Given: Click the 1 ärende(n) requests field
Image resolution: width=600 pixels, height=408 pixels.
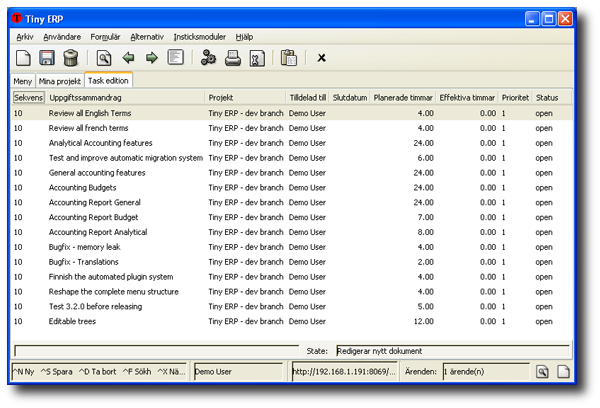Looking at the screenshot, I should 486,372.
